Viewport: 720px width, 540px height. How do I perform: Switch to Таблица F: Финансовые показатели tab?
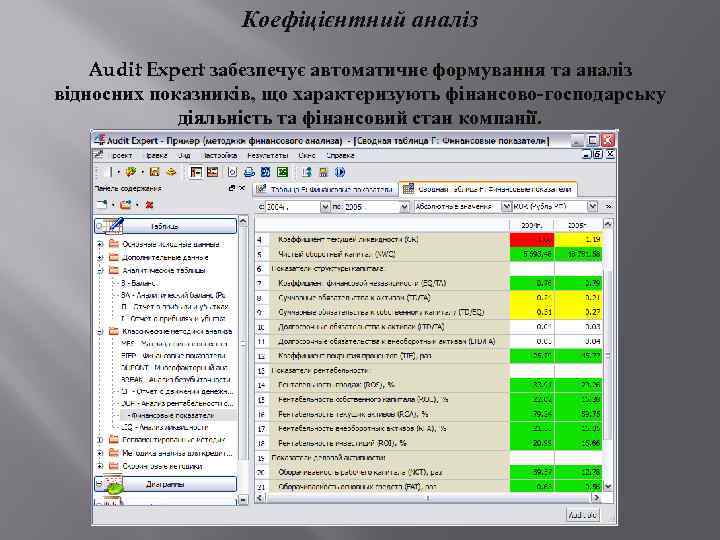325,189
